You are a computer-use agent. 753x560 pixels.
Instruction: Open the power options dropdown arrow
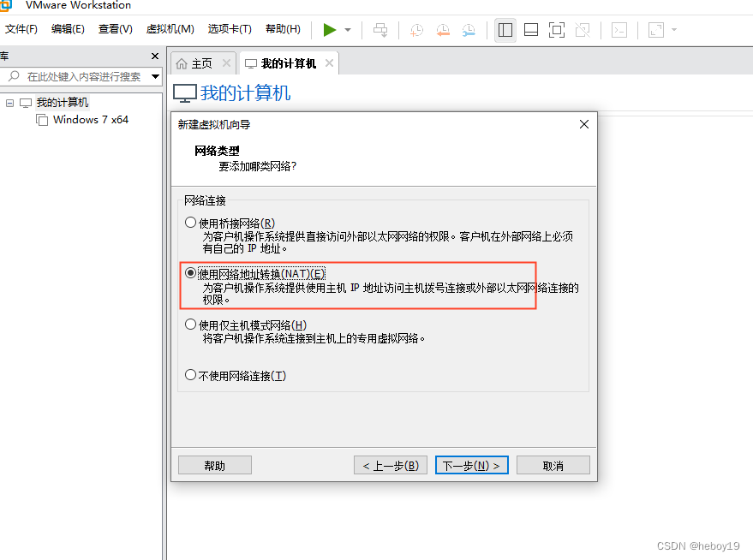click(x=348, y=30)
